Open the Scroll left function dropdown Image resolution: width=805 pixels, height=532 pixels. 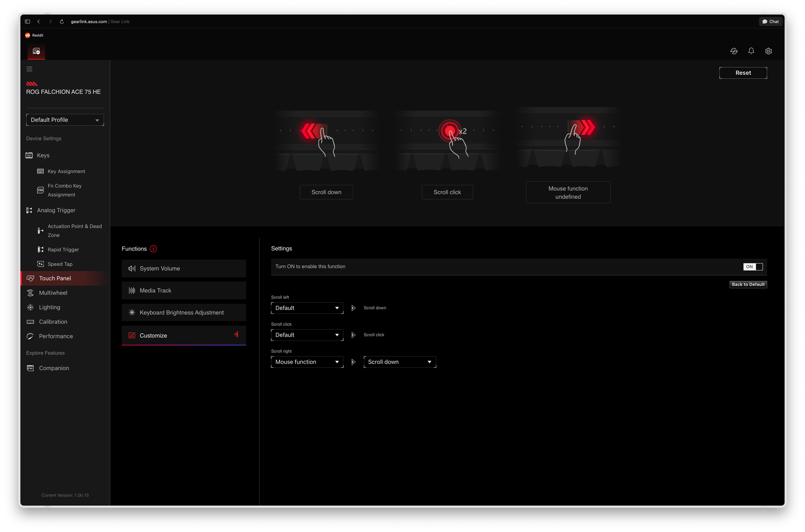pyautogui.click(x=307, y=307)
